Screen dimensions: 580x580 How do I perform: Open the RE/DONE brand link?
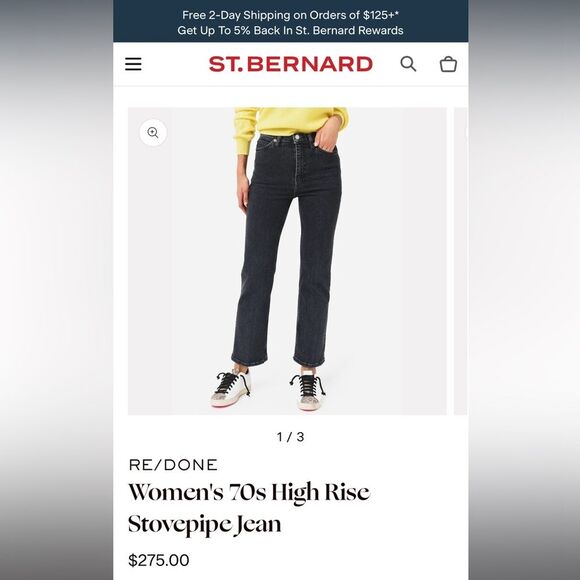[173, 465]
